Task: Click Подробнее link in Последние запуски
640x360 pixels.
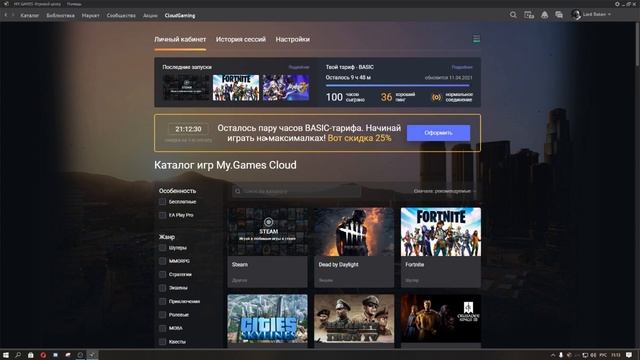Action: 299,67
